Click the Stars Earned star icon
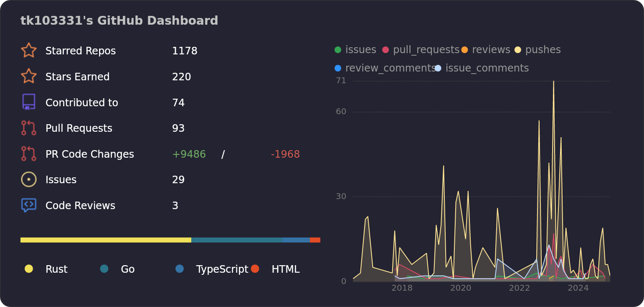The image size is (644, 307). point(29,76)
